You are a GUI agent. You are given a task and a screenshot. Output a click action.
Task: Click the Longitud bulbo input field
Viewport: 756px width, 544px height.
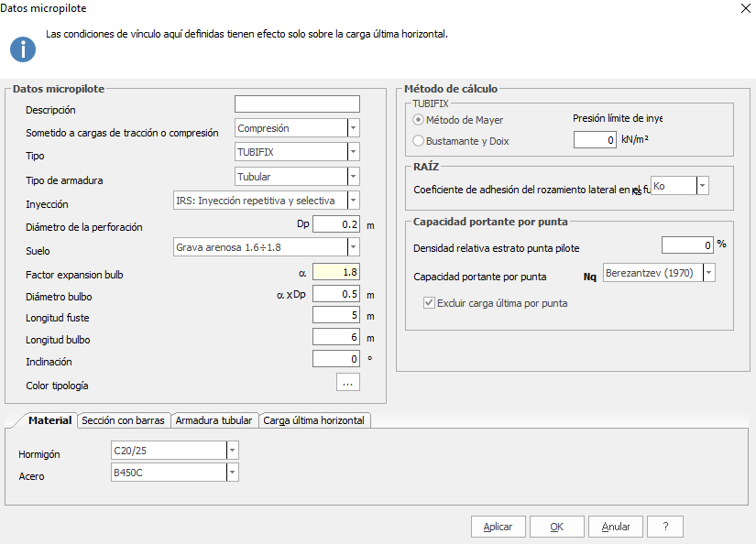click(x=336, y=337)
